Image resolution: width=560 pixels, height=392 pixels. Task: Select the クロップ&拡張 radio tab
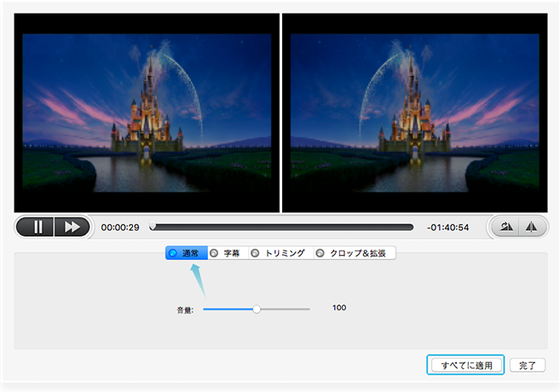tap(355, 253)
